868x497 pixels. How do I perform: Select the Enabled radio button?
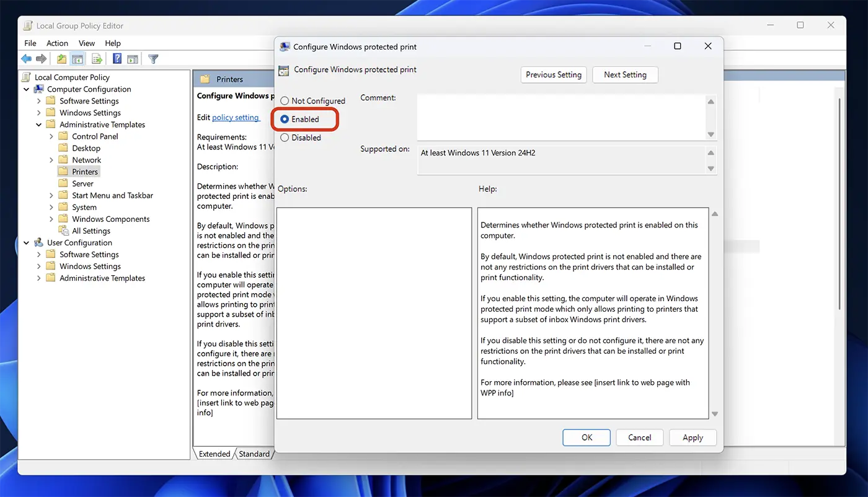pyautogui.click(x=285, y=119)
